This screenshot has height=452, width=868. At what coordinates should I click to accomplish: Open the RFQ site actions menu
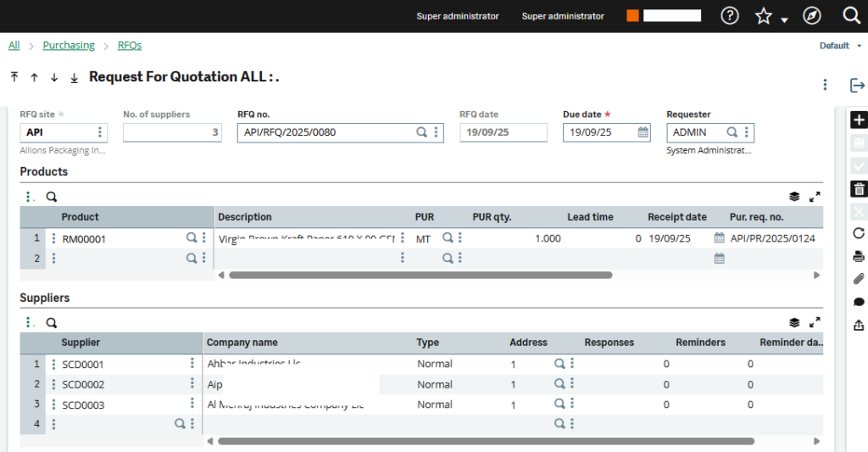tap(100, 132)
